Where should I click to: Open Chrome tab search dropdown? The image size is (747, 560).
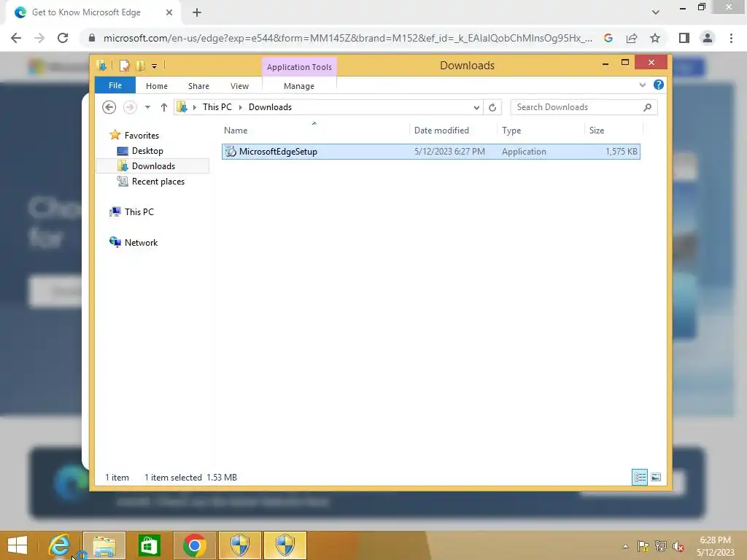[x=656, y=13]
